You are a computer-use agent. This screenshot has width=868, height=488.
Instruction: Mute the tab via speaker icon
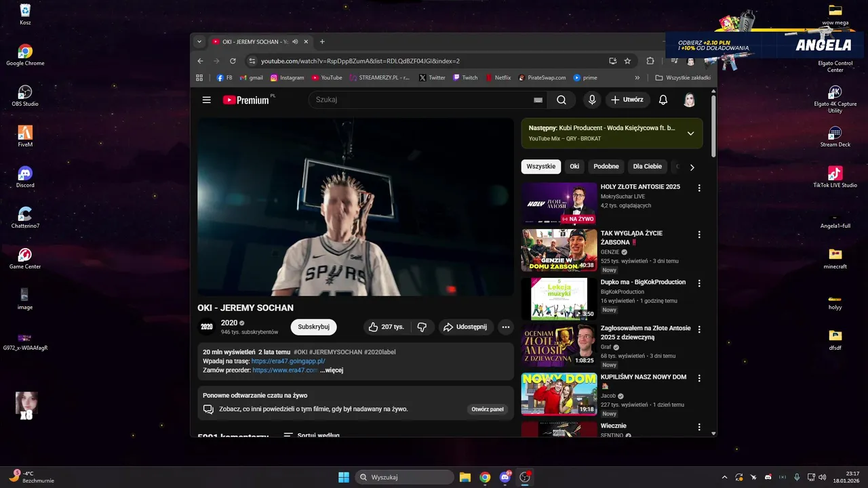295,41
